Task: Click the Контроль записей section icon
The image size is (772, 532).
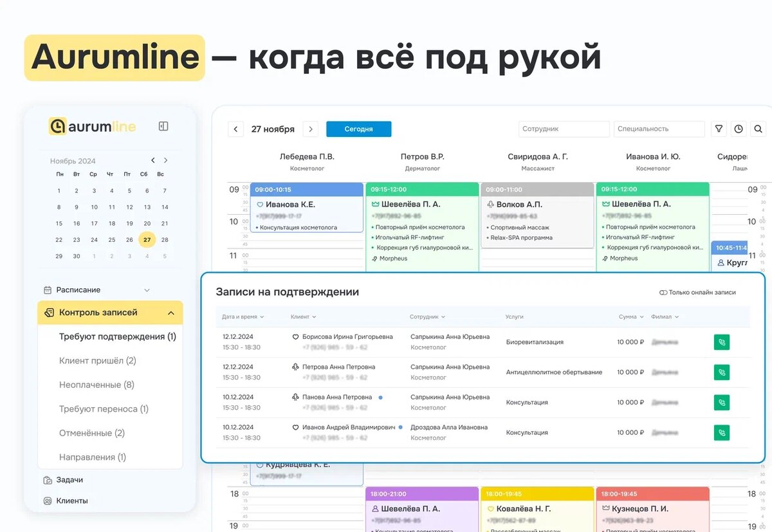Action: (x=49, y=313)
